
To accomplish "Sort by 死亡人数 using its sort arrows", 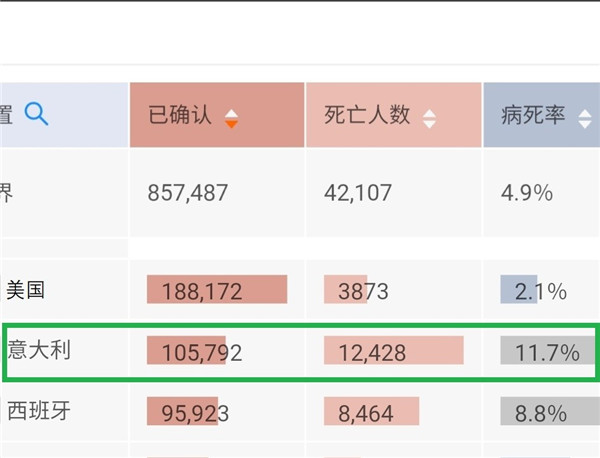I will coord(429,119).
